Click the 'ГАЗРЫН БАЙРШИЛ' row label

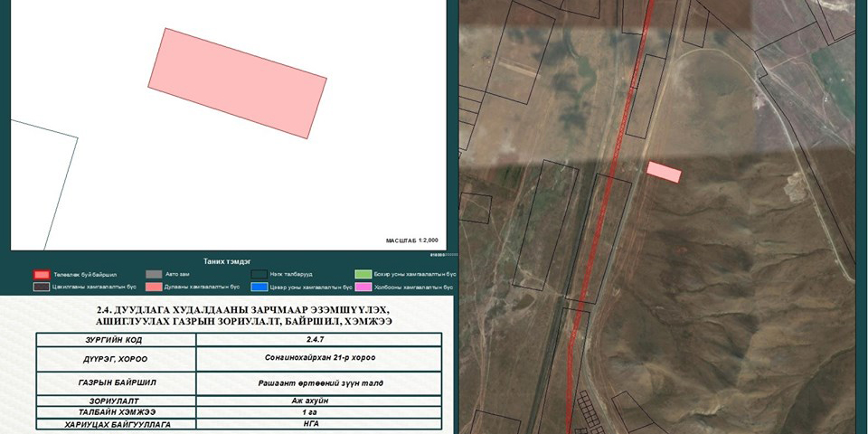117,383
